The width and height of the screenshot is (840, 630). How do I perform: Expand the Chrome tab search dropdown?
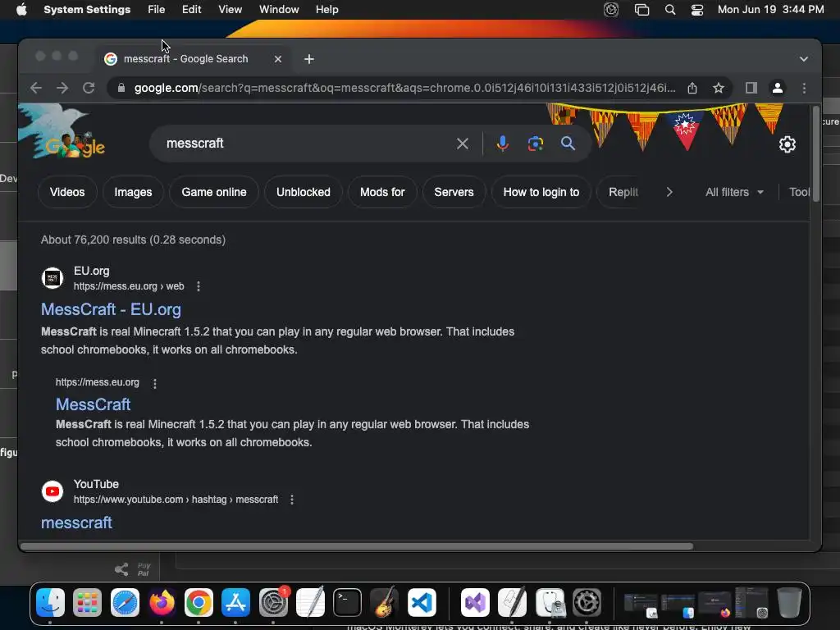804,59
